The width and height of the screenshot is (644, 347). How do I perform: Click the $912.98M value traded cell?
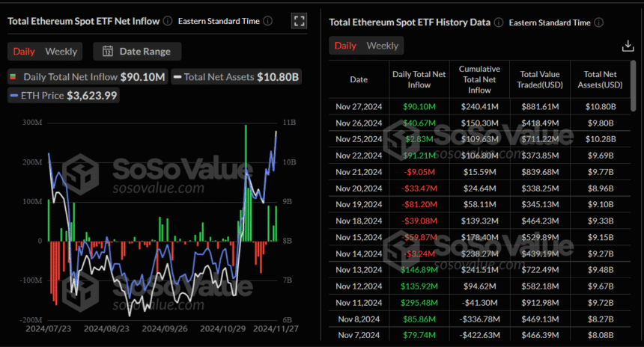540,303
